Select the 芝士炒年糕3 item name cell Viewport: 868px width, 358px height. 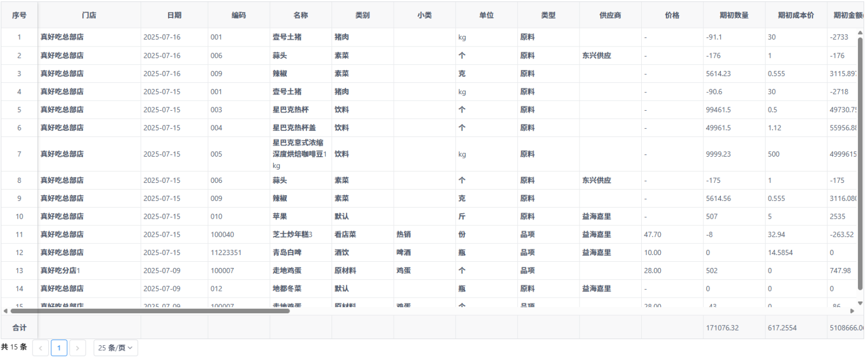[292, 234]
